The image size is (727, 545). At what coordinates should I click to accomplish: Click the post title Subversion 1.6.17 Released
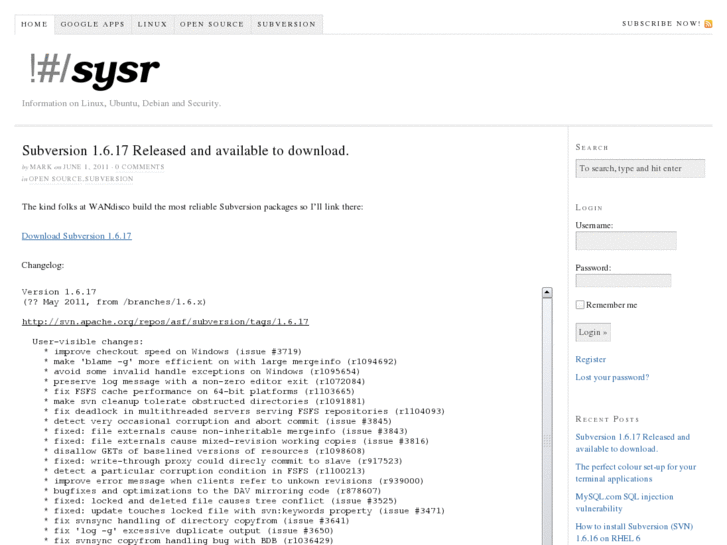coord(185,151)
